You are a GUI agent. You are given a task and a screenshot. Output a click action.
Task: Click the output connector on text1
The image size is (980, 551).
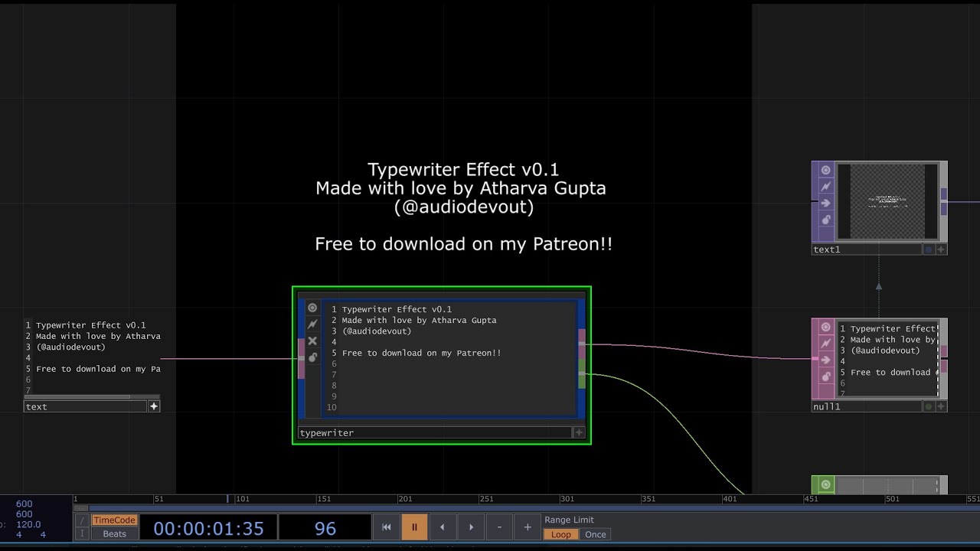(x=944, y=202)
